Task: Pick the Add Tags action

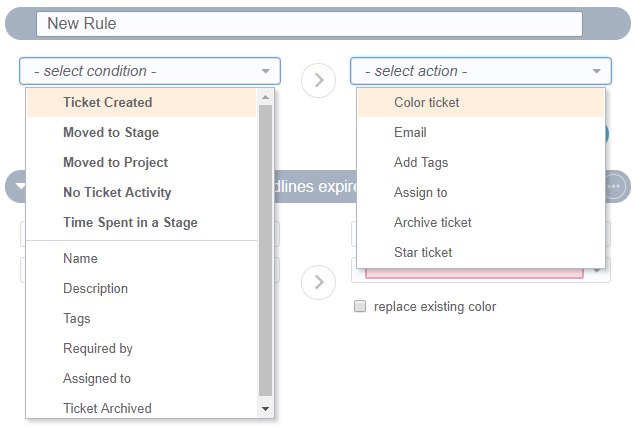Action: pos(421,162)
